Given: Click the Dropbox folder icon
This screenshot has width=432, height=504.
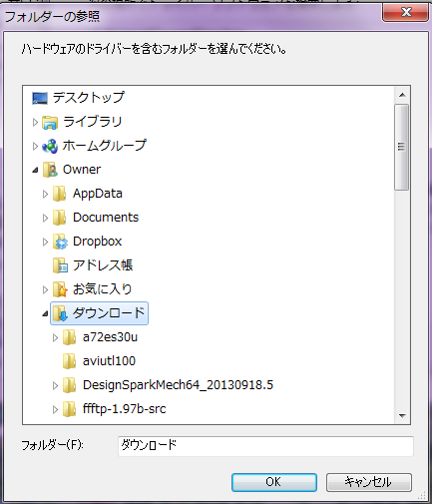Looking at the screenshot, I should pos(60,242).
